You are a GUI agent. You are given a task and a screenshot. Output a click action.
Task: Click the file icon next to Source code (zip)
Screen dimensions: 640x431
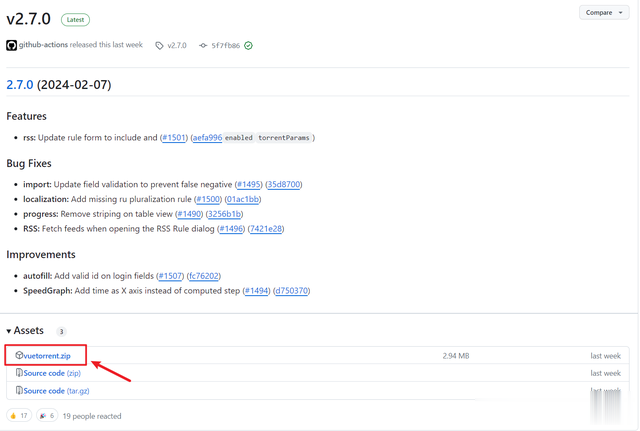tap(19, 373)
